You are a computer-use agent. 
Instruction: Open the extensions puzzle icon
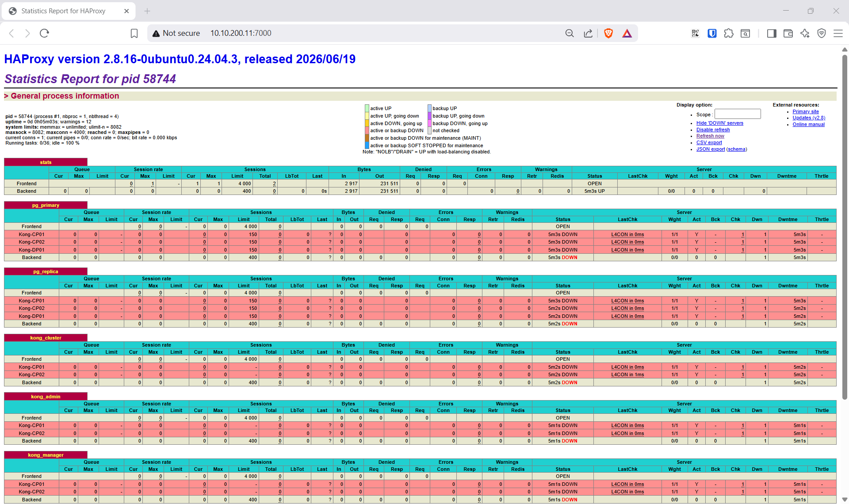pos(729,33)
